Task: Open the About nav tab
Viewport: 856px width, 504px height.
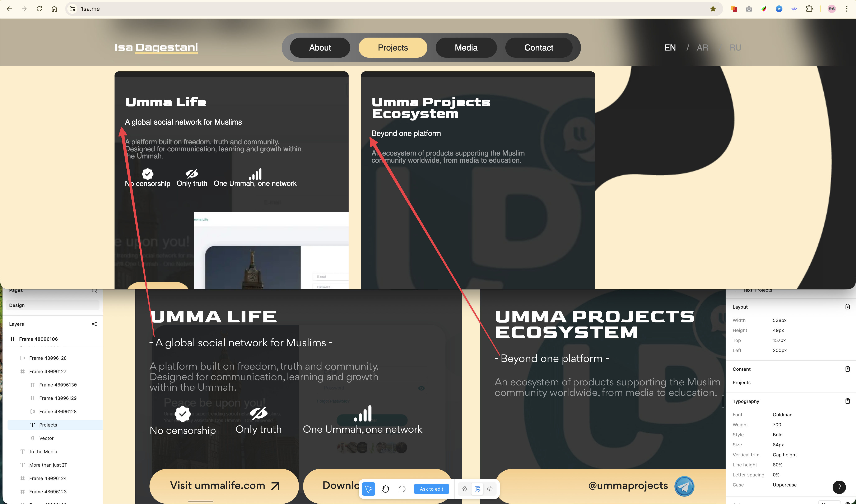Action: click(x=320, y=48)
